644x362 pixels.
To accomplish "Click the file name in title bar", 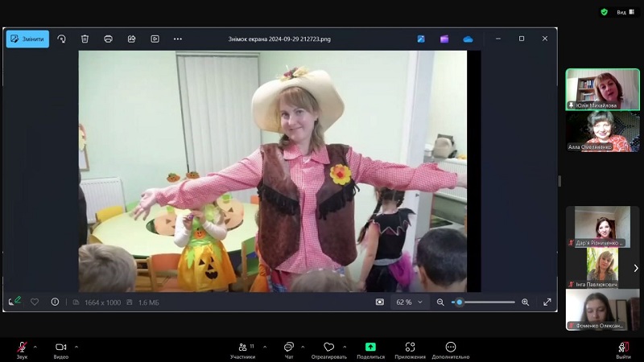I will [279, 39].
